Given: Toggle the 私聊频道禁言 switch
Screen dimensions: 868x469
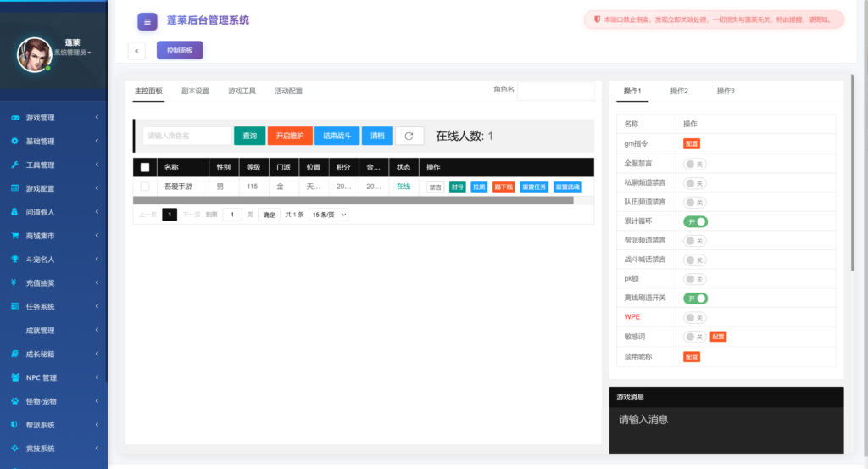Looking at the screenshot, I should point(695,183).
